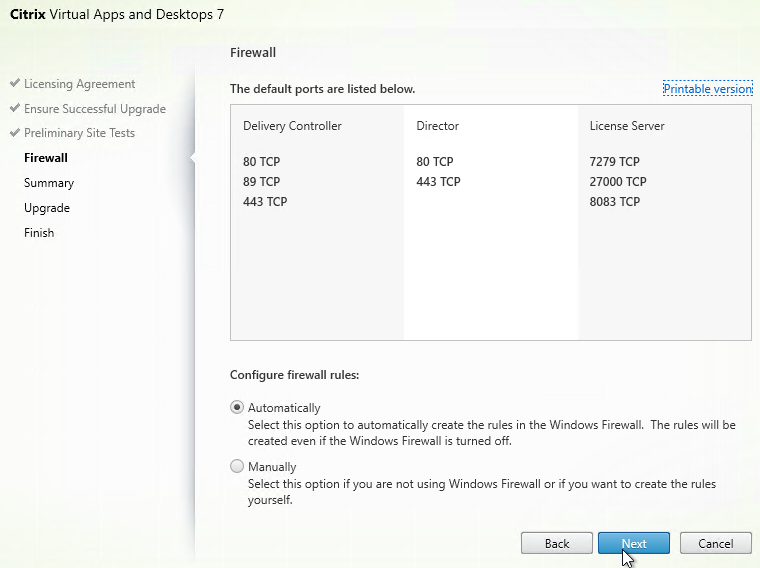
Task: Go to the Ensure Successful Upgrade step
Action: coord(95,109)
